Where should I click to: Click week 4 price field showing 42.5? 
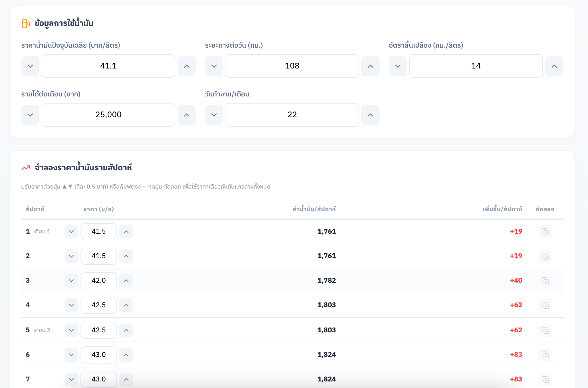click(x=99, y=305)
